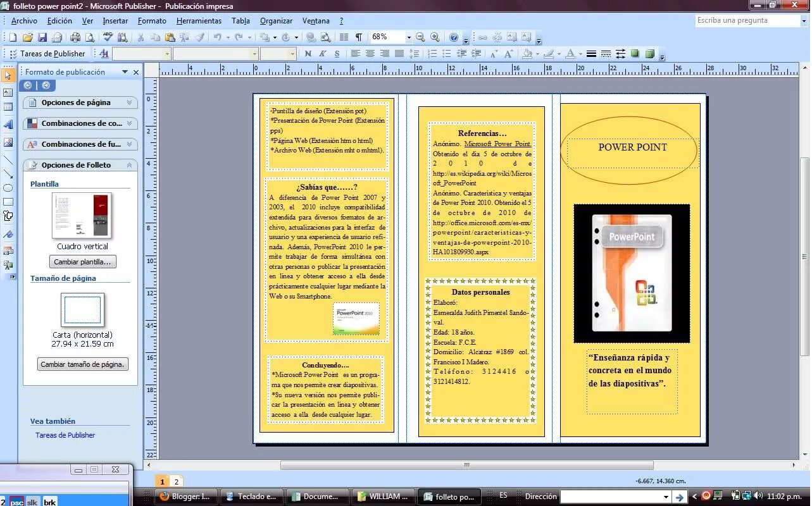
Task: Toggle special characters pilcrow (¶)
Action: 359,37
